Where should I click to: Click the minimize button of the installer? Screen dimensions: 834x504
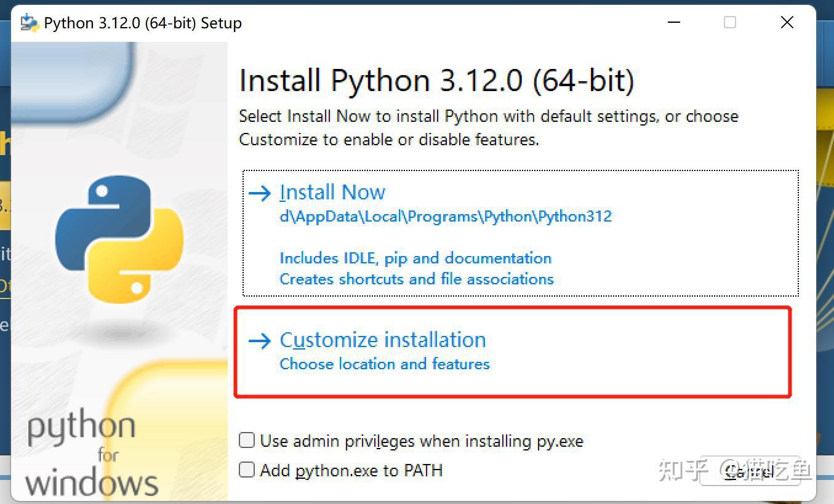pyautogui.click(x=673, y=22)
